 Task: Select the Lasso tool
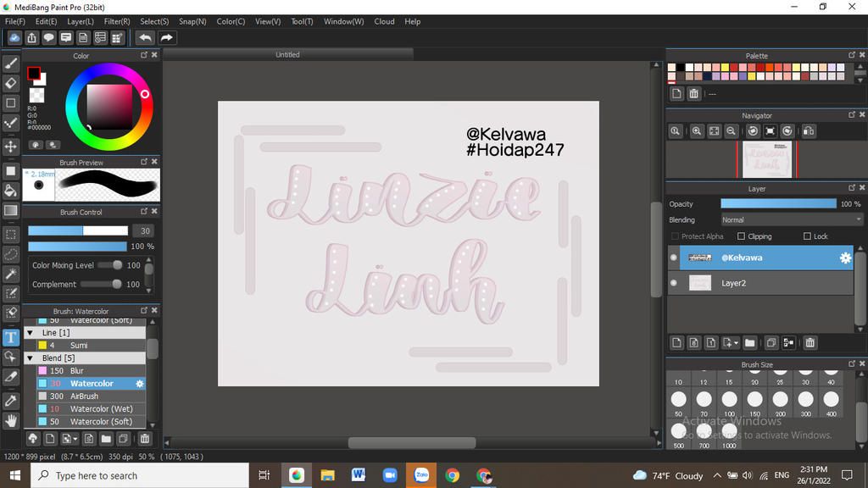10,254
